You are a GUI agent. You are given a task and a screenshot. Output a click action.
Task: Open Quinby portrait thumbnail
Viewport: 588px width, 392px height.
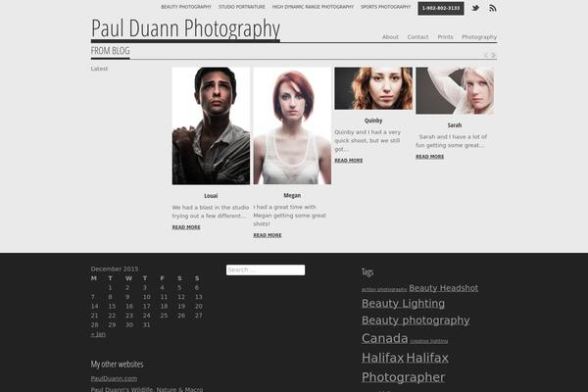(x=373, y=88)
